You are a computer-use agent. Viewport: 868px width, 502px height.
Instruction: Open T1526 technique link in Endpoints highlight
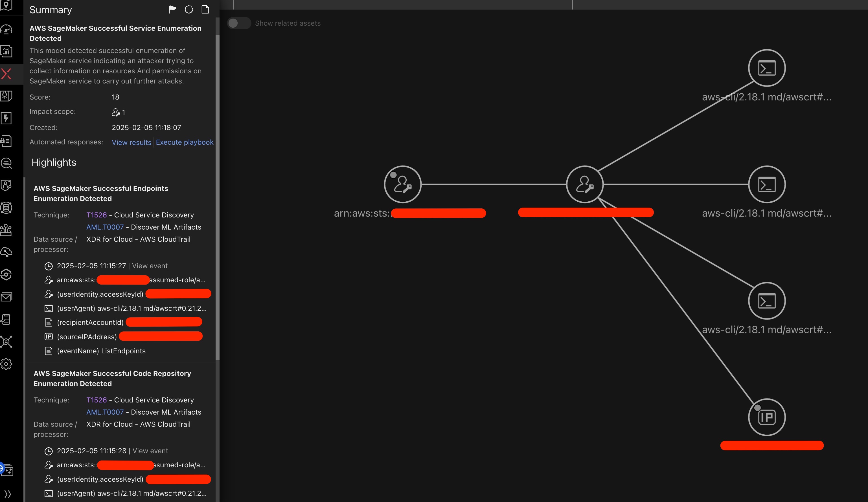coord(97,215)
